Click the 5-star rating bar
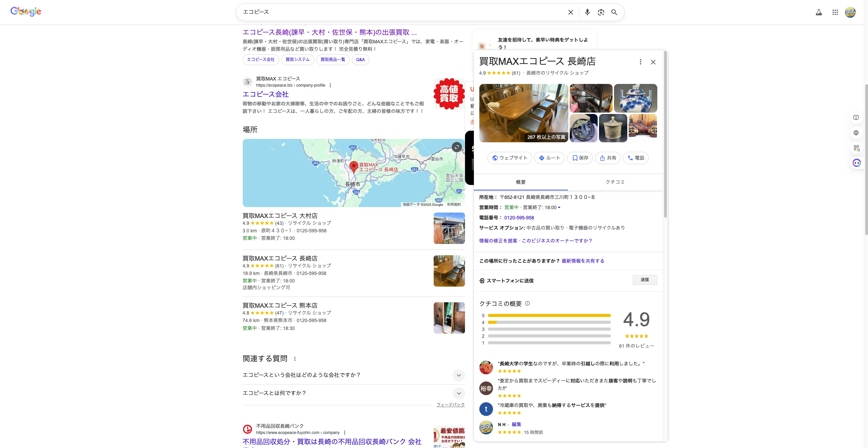868x448 pixels. click(x=549, y=316)
